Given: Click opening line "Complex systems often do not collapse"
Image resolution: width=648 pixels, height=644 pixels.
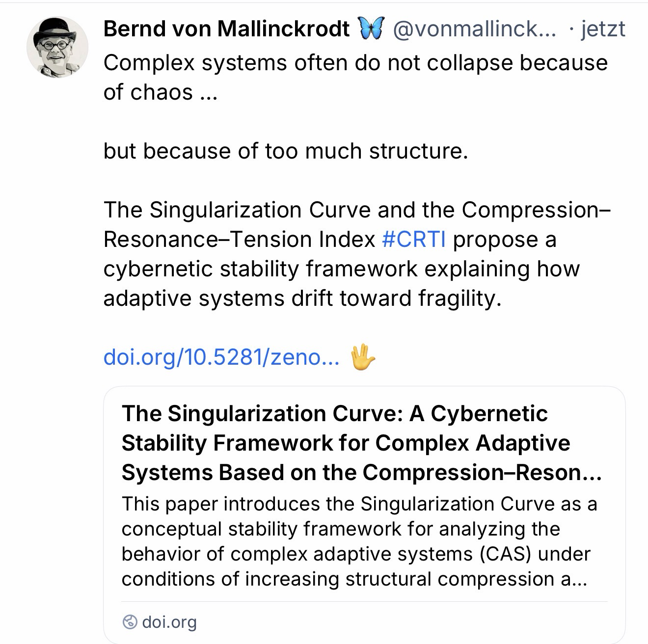Looking at the screenshot, I should pyautogui.click(x=355, y=63).
